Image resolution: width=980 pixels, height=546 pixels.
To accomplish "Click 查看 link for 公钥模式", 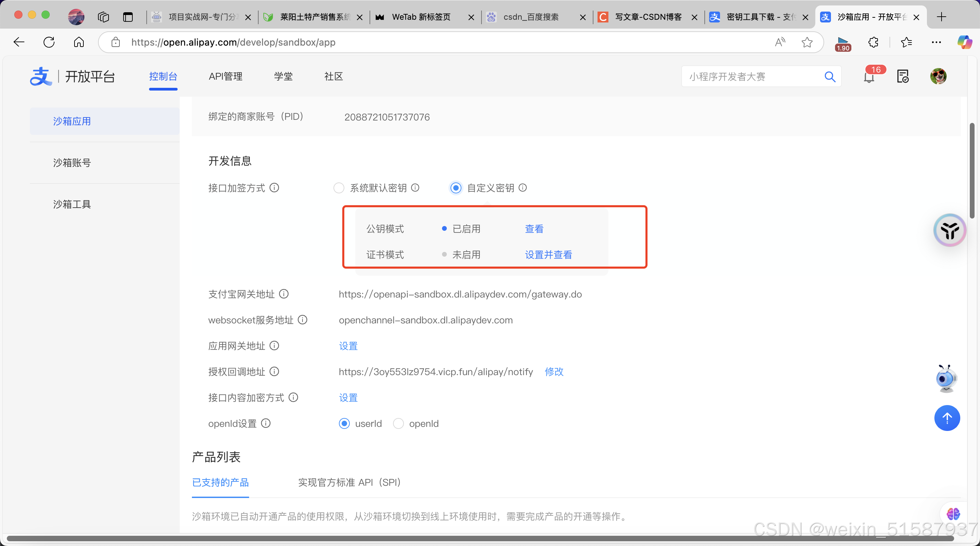I will (534, 229).
